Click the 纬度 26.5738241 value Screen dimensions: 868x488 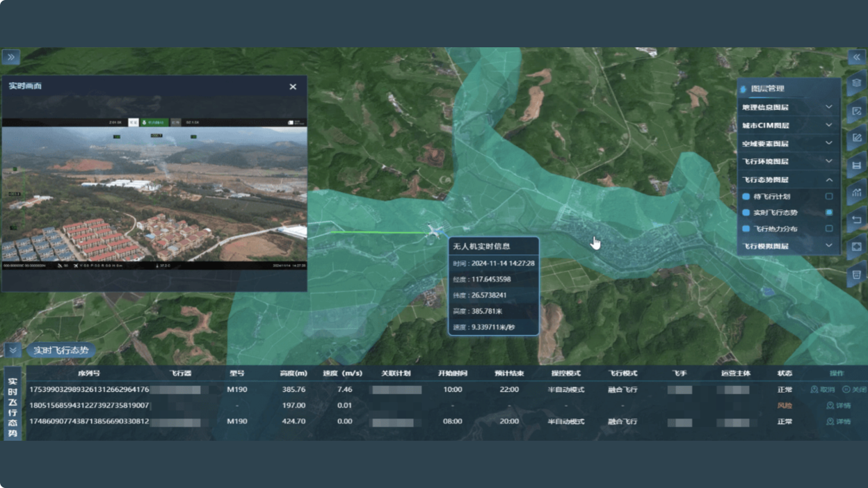point(489,295)
